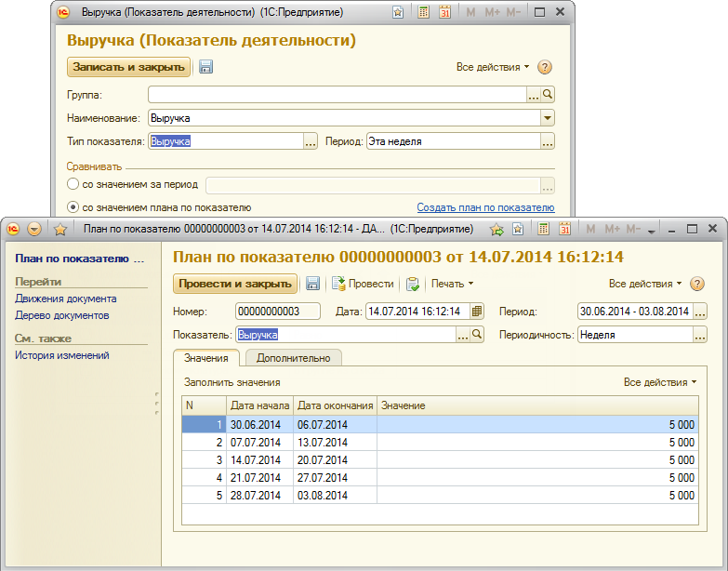This screenshot has height=571, width=728.
Task: Expand Наименование dropdown arrow
Action: pyautogui.click(x=548, y=118)
